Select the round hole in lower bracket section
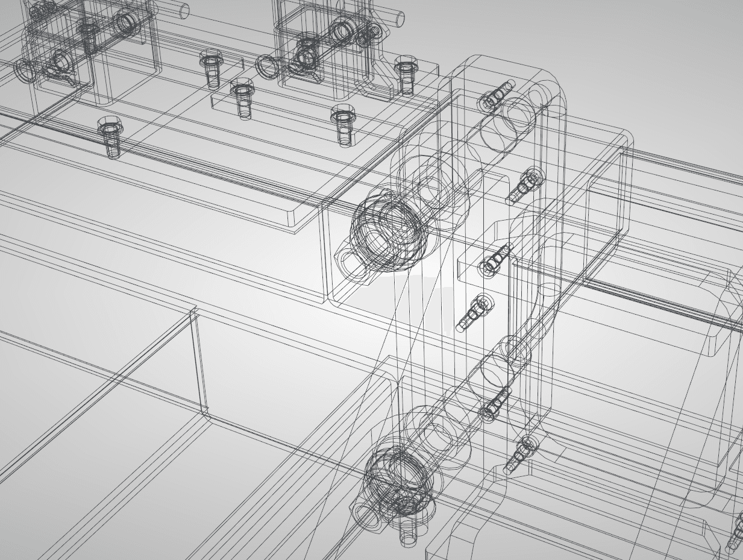 (x=500, y=367)
